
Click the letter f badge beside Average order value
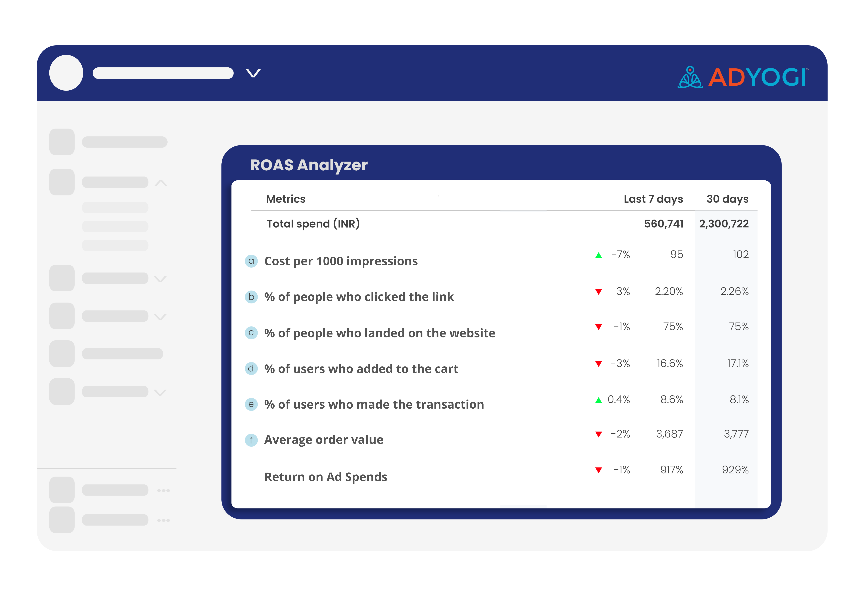click(251, 440)
